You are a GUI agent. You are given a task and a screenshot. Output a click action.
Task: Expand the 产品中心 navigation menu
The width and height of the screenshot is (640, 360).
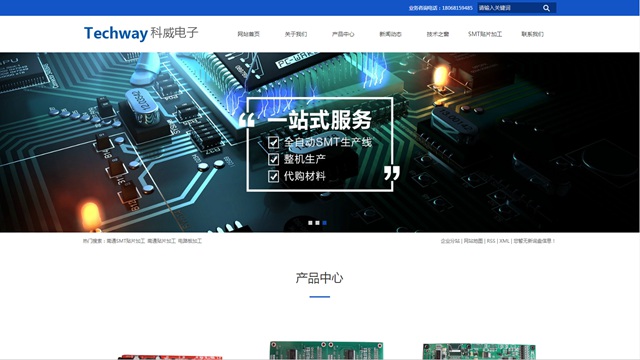[343, 34]
